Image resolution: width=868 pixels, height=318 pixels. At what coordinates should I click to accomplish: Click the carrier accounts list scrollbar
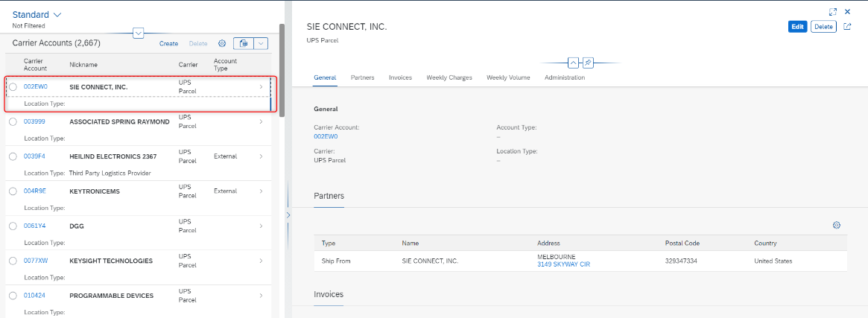pos(282,70)
